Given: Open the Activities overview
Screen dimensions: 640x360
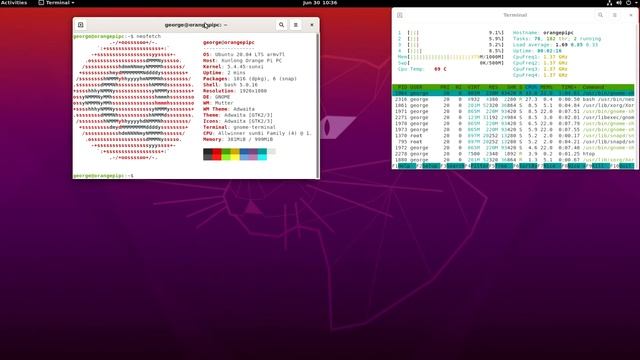Looking at the screenshot, I should click(x=14, y=2).
